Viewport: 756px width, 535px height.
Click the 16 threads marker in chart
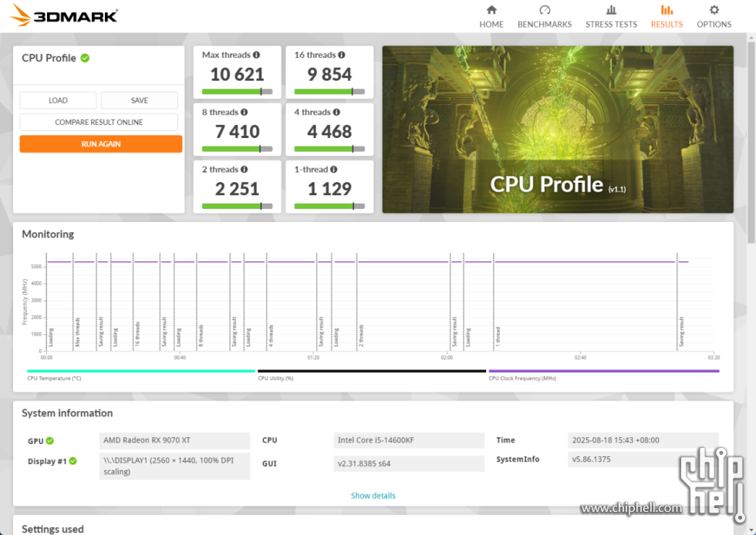click(x=137, y=334)
